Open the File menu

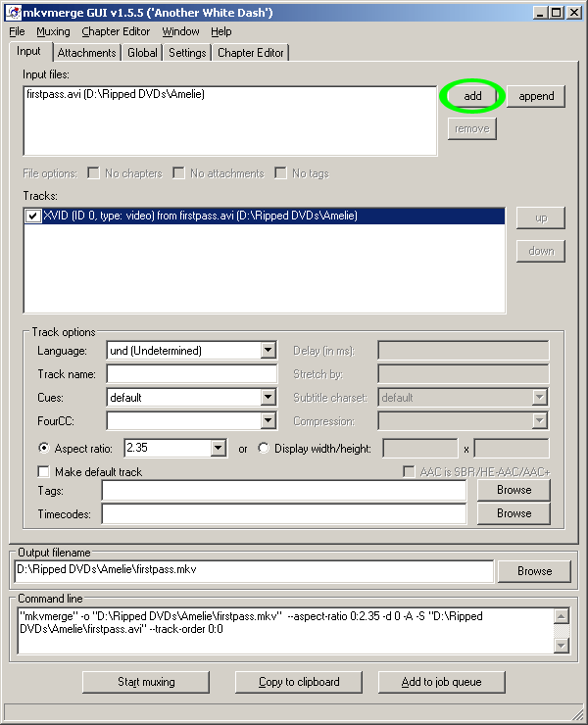pos(17,31)
